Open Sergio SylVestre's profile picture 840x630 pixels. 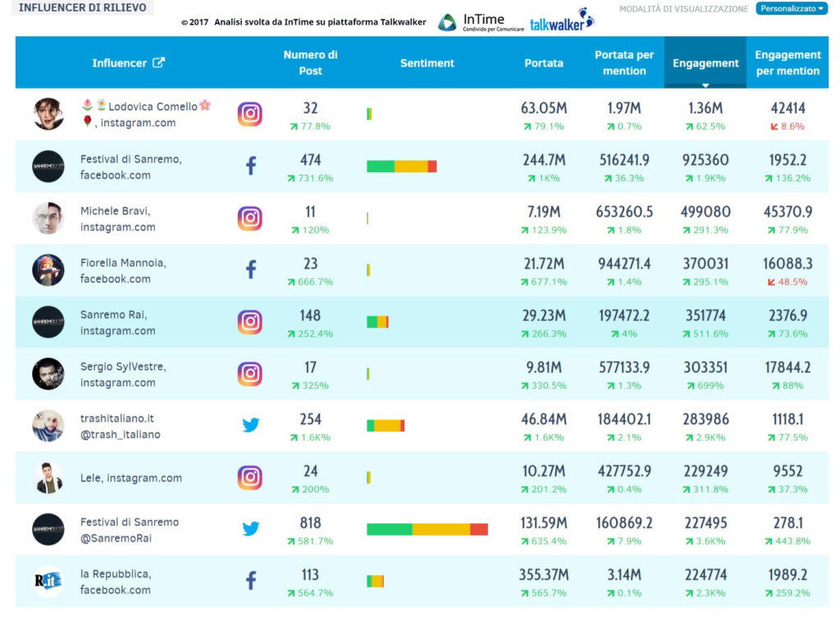point(48,373)
